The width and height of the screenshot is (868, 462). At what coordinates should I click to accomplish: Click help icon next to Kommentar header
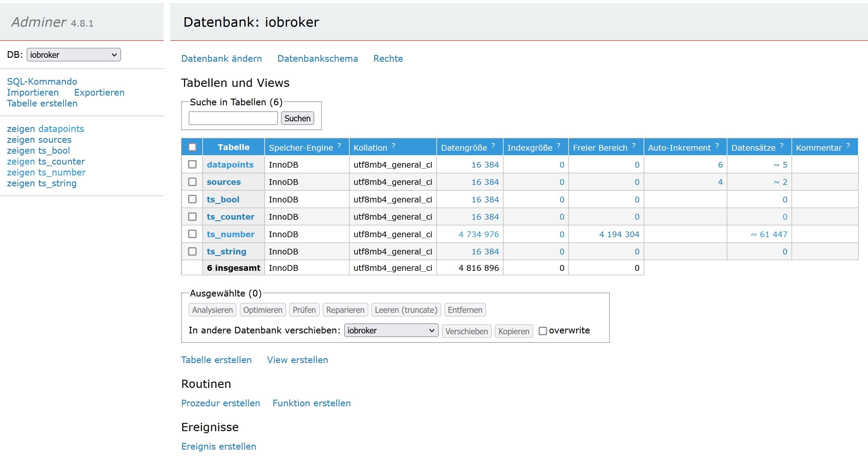point(848,146)
